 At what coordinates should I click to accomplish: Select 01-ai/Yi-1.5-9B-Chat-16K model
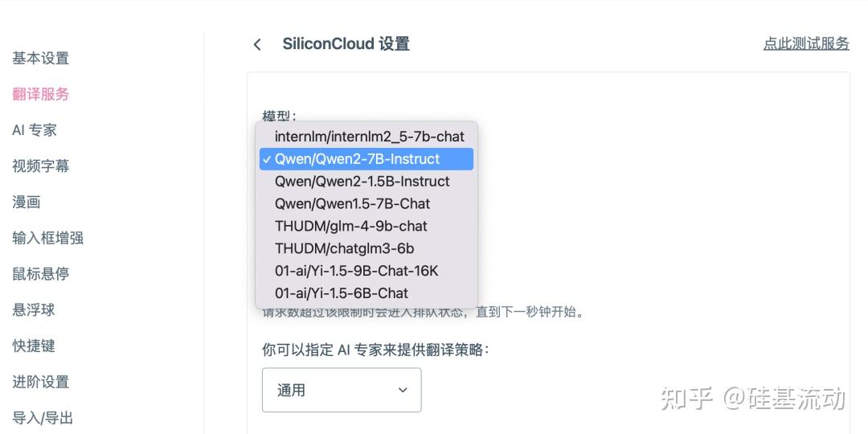tap(356, 271)
